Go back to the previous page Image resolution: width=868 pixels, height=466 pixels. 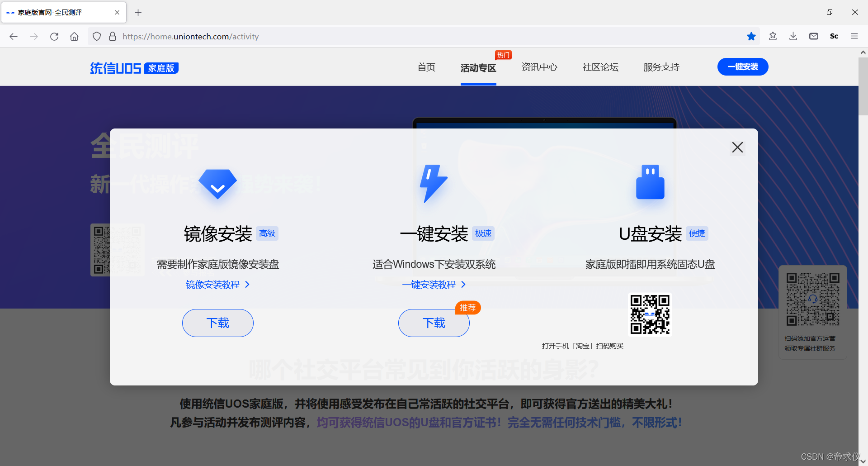click(14, 37)
